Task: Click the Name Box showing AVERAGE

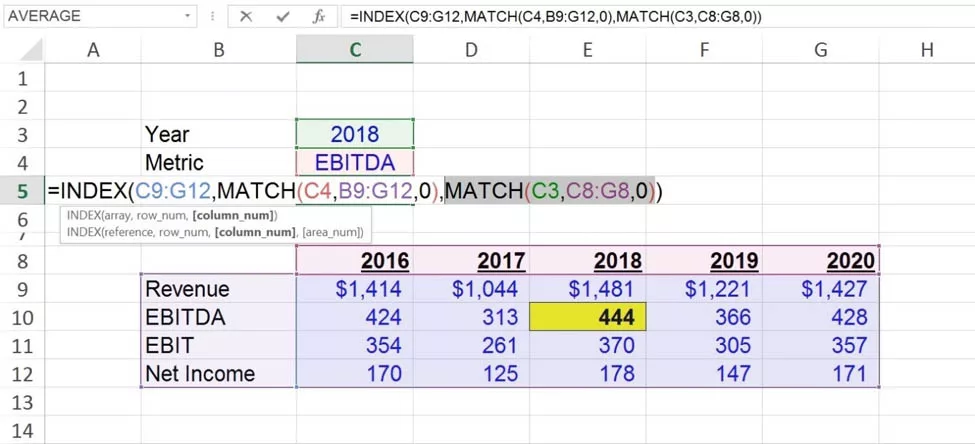Action: [x=90, y=17]
